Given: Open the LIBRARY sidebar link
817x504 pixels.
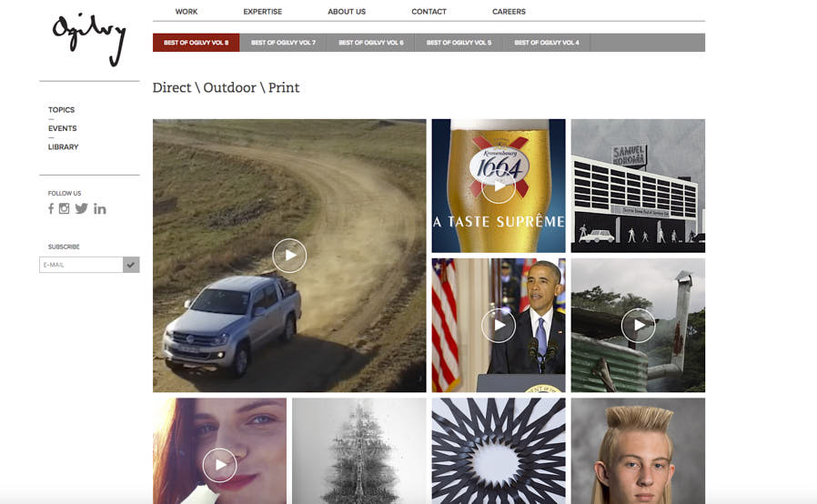Looking at the screenshot, I should click(x=63, y=147).
